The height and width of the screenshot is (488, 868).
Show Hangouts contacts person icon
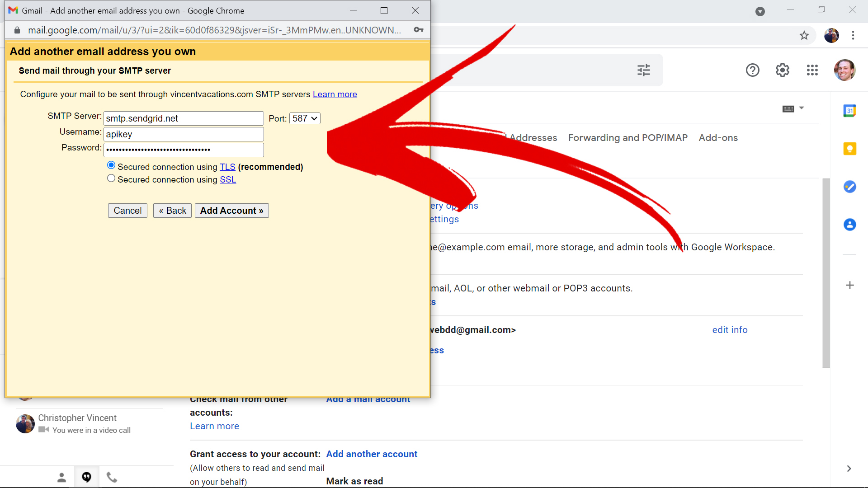62,477
